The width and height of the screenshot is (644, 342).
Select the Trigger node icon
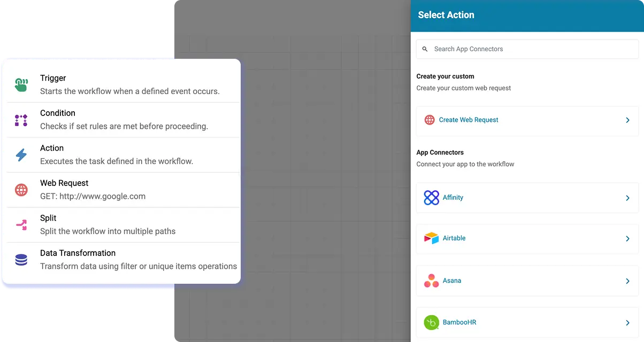tap(20, 83)
